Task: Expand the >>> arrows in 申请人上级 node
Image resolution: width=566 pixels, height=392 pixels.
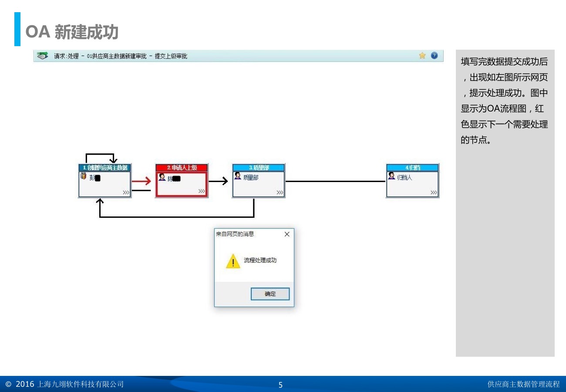Action: click(202, 191)
